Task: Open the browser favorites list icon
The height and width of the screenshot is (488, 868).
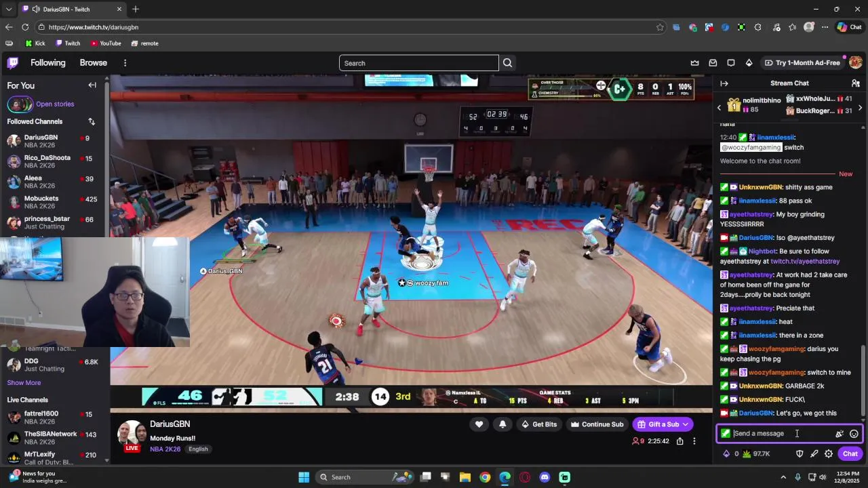Action: pyautogui.click(x=792, y=27)
